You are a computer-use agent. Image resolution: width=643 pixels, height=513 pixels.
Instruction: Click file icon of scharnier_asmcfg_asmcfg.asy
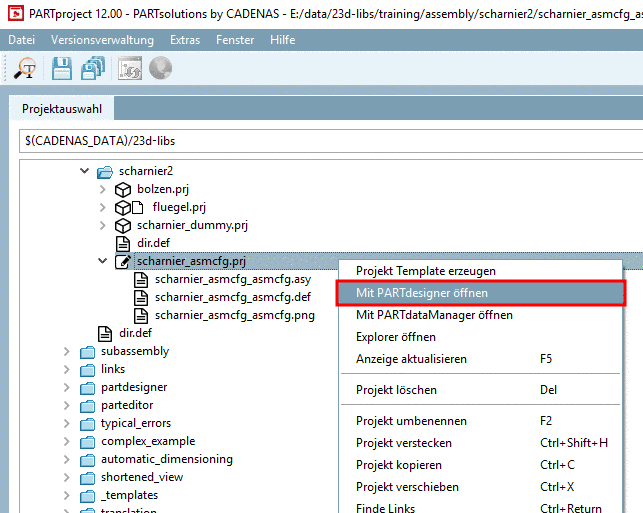pos(141,280)
